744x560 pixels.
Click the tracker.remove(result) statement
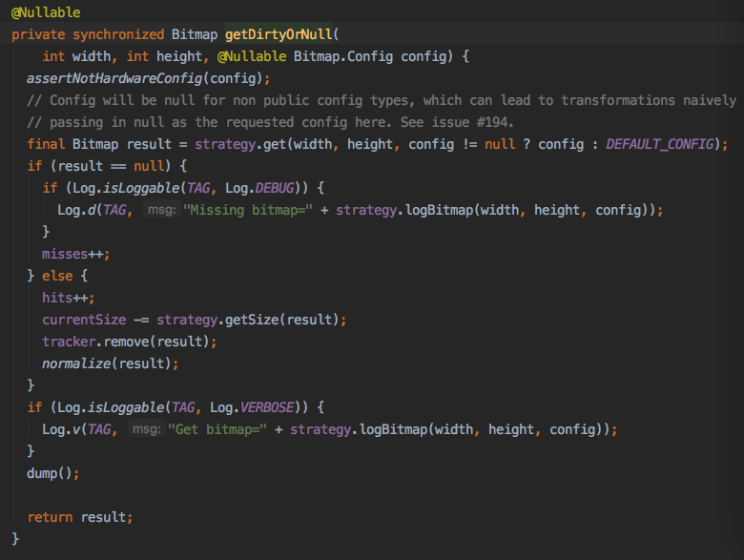pyautogui.click(x=129, y=342)
